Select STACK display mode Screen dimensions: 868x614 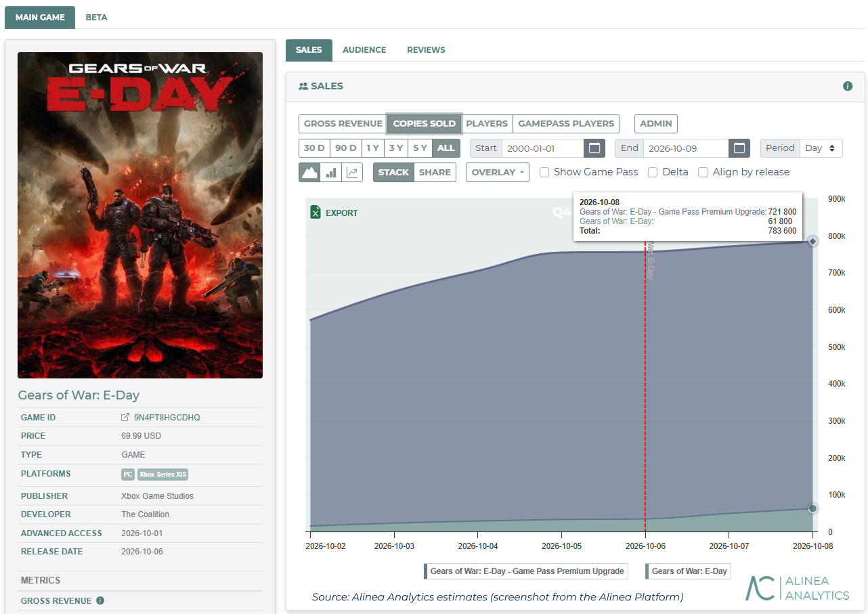(393, 173)
